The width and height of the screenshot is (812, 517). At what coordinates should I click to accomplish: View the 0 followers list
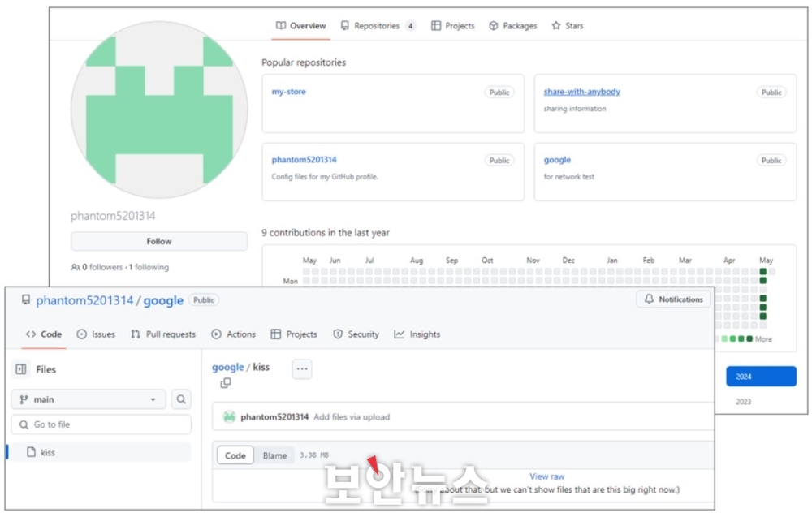[102, 267]
